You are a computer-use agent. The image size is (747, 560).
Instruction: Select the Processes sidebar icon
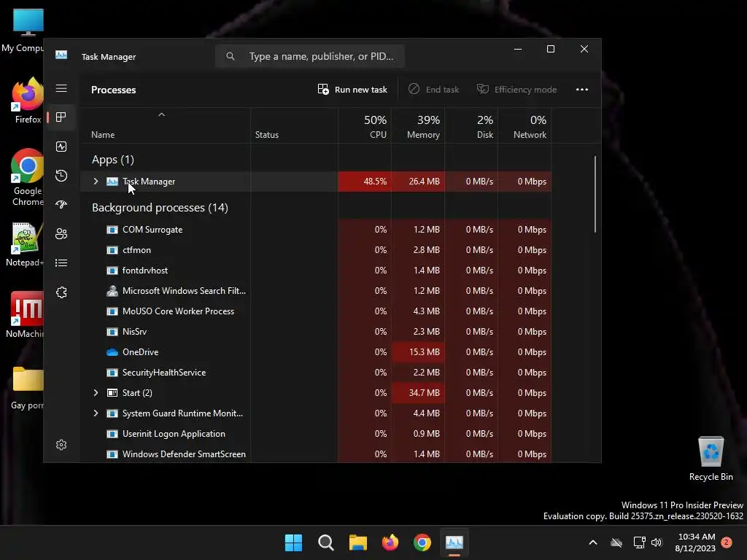(61, 117)
